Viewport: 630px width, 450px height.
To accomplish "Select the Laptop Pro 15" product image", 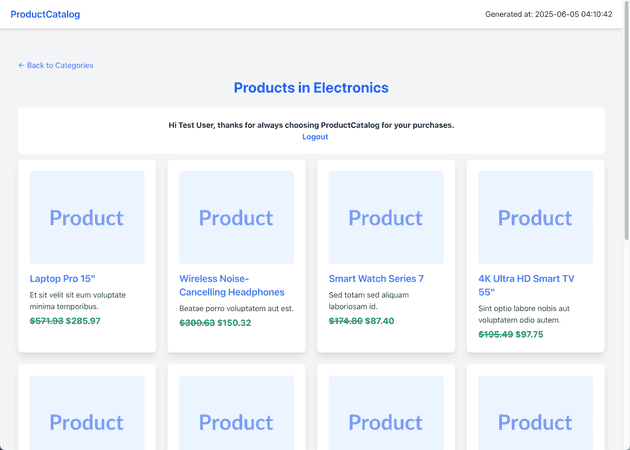I will [x=87, y=217].
